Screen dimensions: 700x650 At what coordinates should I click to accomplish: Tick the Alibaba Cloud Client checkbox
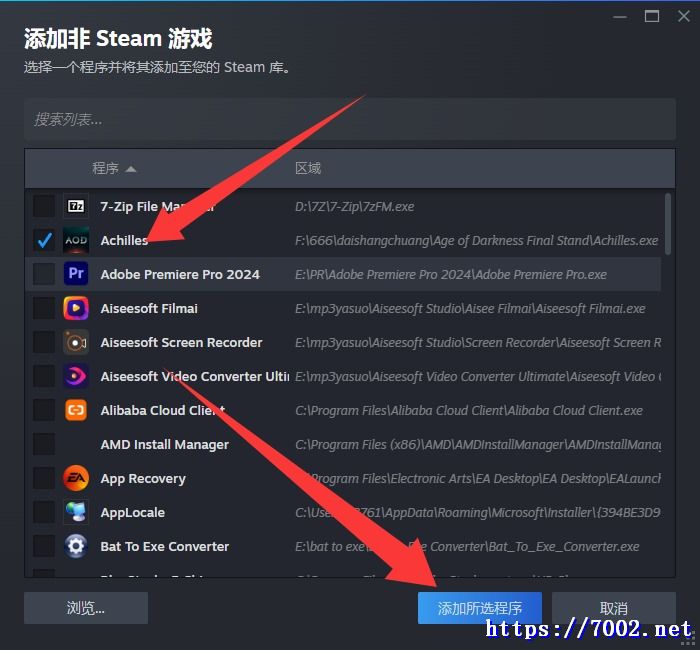tap(44, 410)
